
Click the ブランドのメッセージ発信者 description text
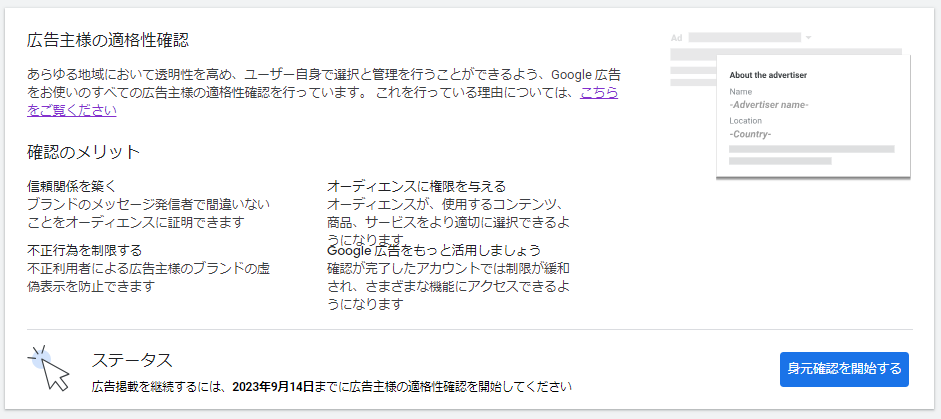coord(149,213)
